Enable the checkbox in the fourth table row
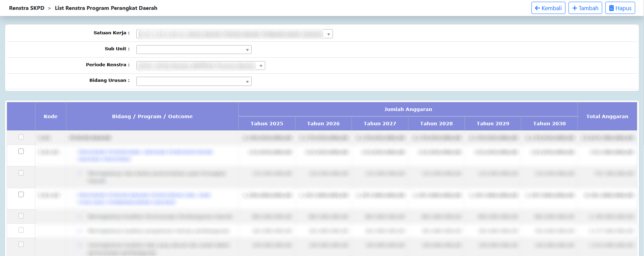This screenshot has width=644, height=256. tap(21, 195)
